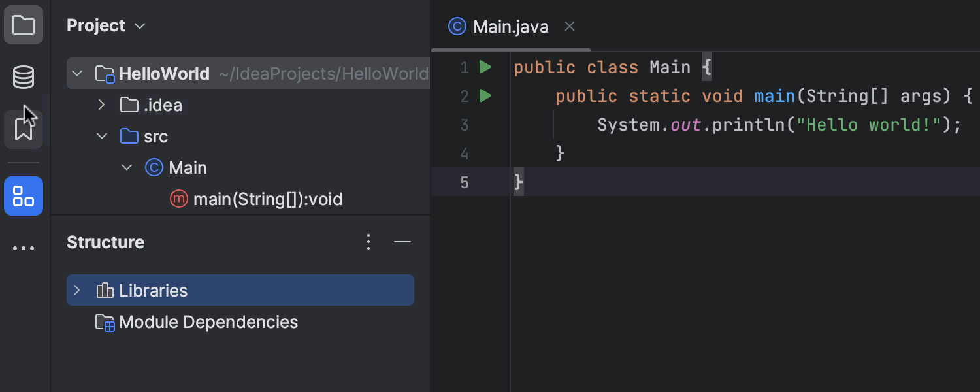Close the Main.java tab
The image size is (980, 392).
pos(570,26)
